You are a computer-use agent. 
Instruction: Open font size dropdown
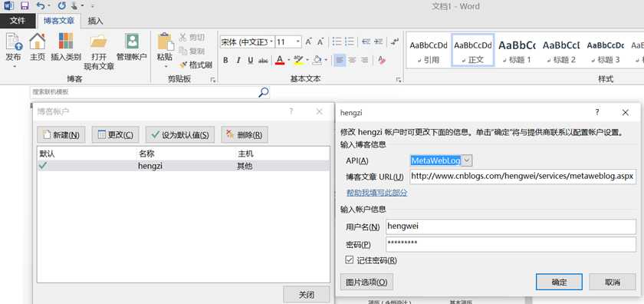coord(297,42)
